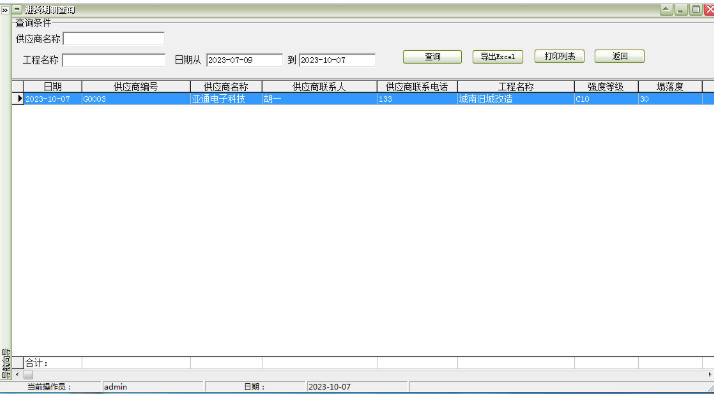Click the current-row arrow marker on the first record
Image resolution: width=714 pixels, height=396 pixels.
coord(18,98)
